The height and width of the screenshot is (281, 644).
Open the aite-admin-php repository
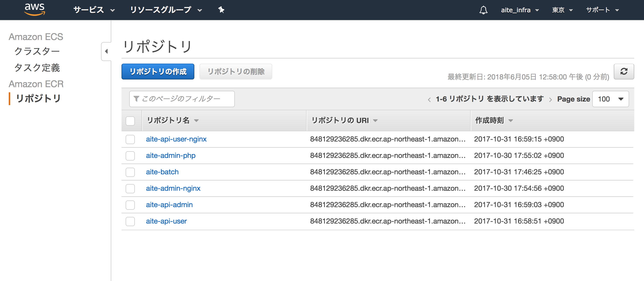pos(171,156)
